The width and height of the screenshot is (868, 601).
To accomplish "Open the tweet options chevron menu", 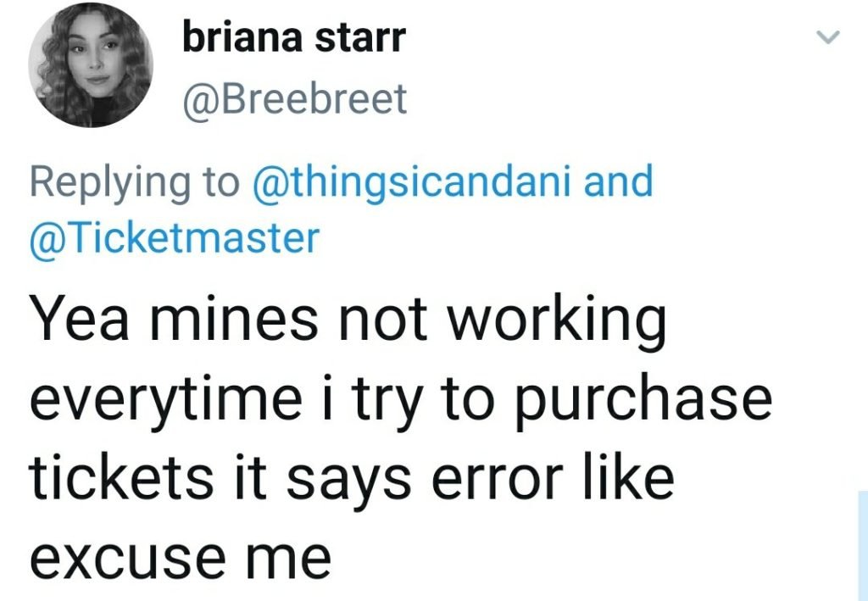I will [827, 37].
